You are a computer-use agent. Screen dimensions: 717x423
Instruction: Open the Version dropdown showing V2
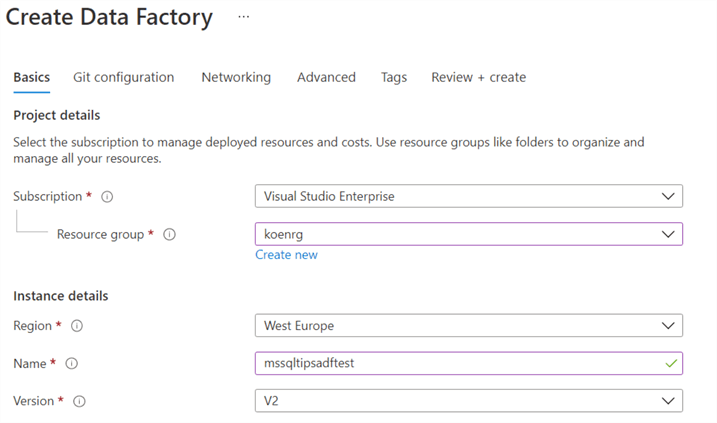pos(468,400)
